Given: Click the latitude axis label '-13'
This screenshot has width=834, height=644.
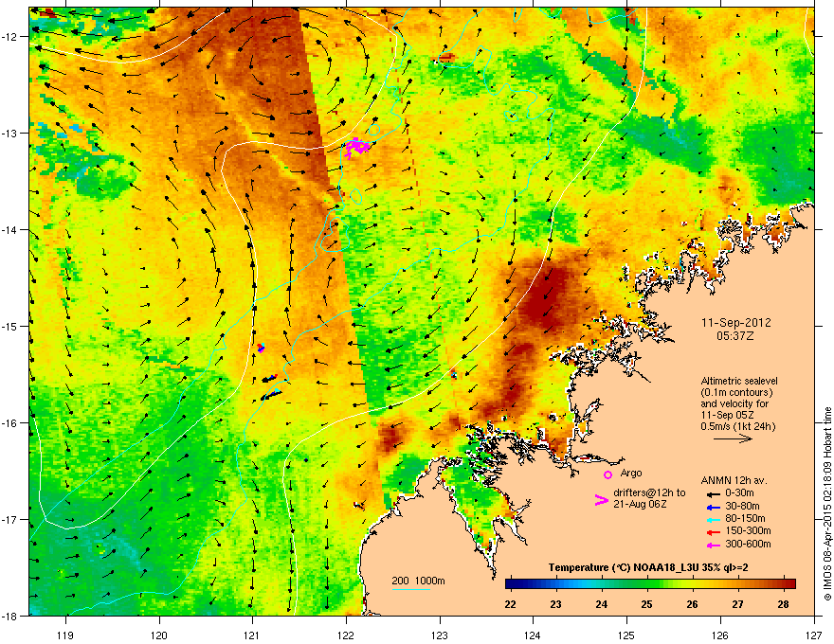Looking at the screenshot, I should [9, 133].
